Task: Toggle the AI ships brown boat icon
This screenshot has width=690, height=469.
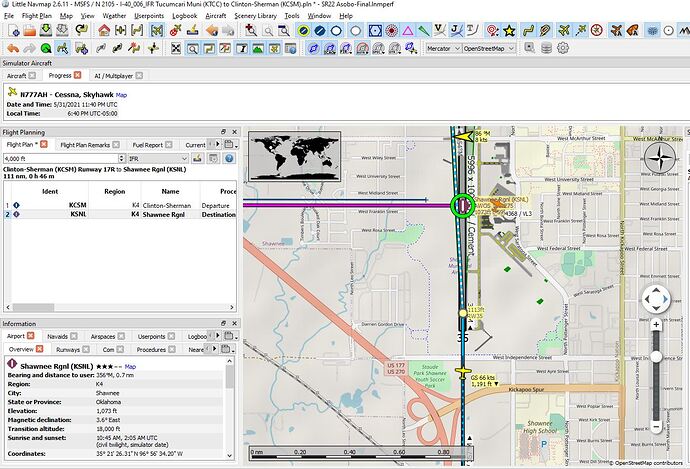Action: (632, 30)
